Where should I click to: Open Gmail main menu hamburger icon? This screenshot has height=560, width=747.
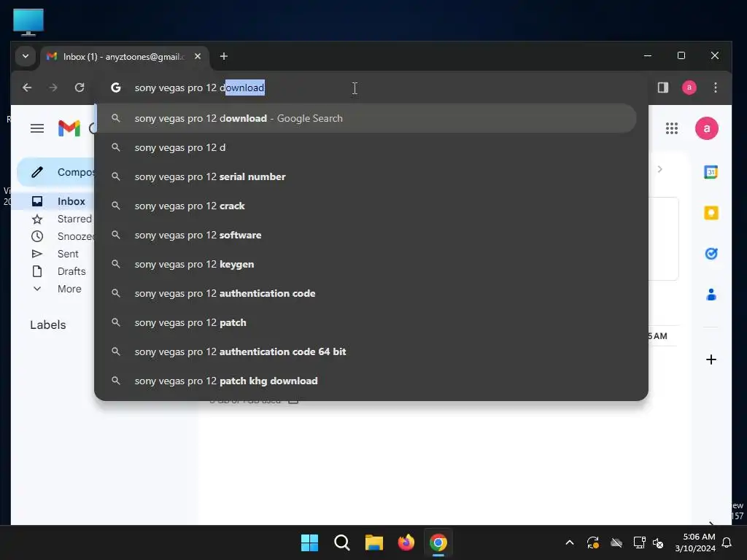[x=37, y=128]
